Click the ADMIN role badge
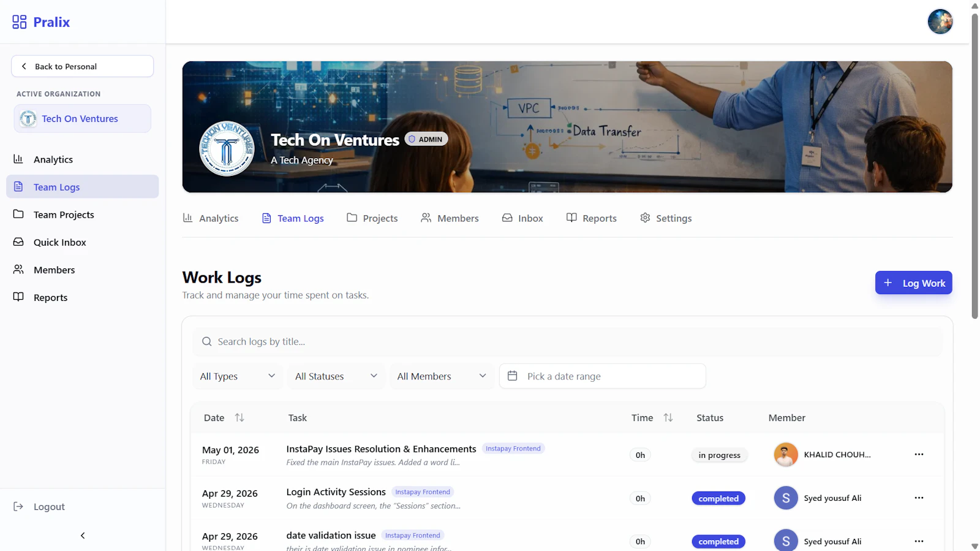Viewport: 980px width, 551px height. (x=426, y=139)
